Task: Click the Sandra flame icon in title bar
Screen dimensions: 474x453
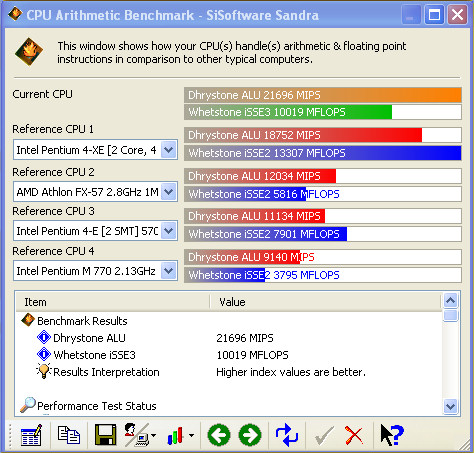Action: tap(15, 14)
